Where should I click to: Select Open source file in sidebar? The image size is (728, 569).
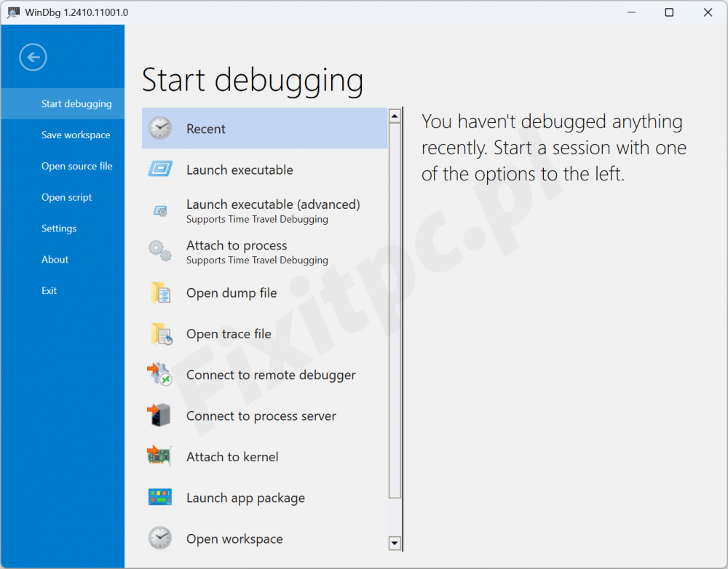tap(77, 166)
